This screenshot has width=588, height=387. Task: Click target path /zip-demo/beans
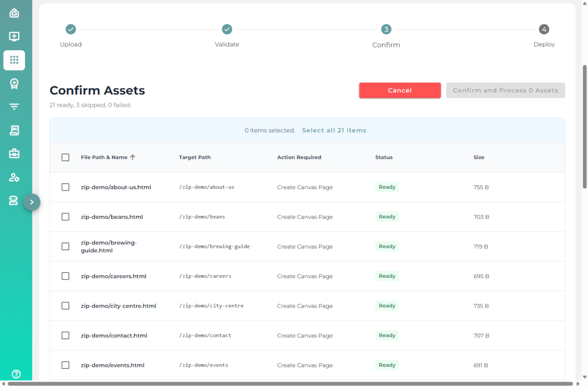click(202, 217)
